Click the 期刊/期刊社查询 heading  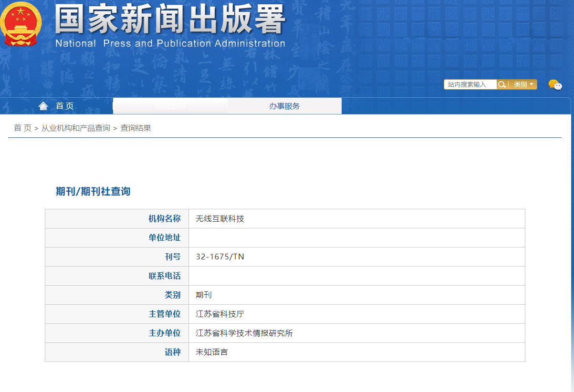(93, 191)
